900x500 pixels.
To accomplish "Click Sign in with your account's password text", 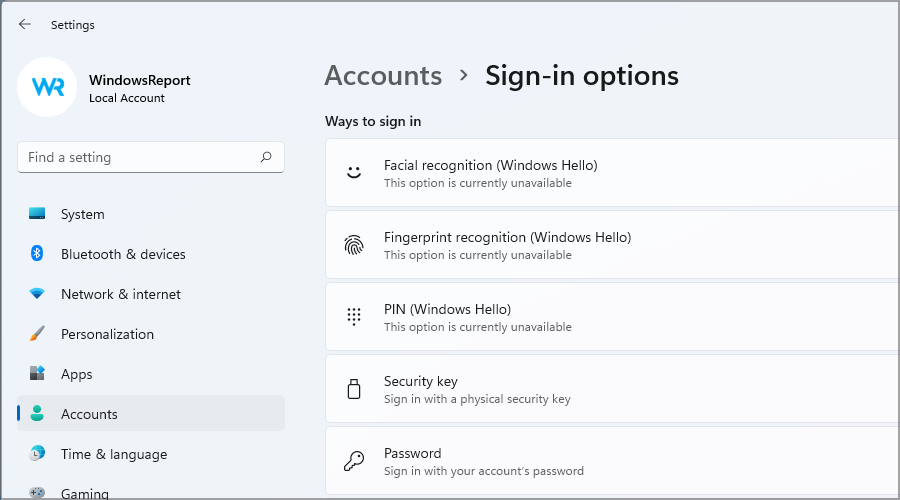I will (484, 471).
